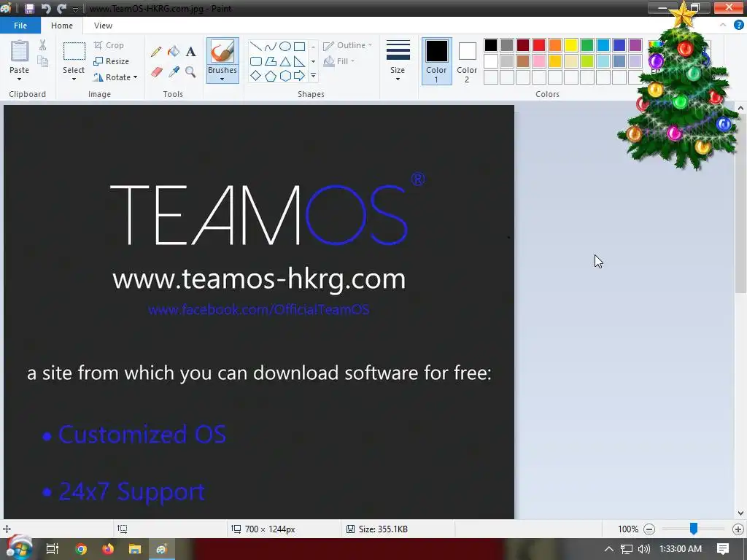
Task: Select the Pencil tool
Action: click(156, 52)
